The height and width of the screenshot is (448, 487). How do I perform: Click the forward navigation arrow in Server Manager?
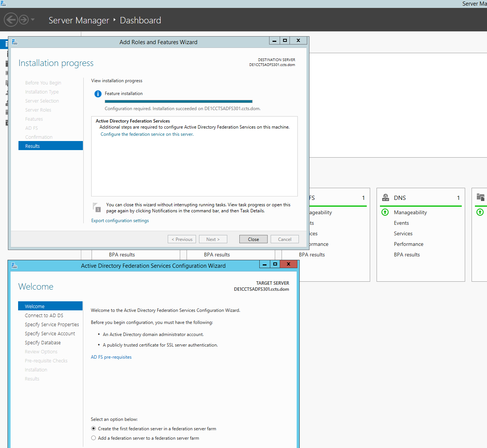pos(24,20)
